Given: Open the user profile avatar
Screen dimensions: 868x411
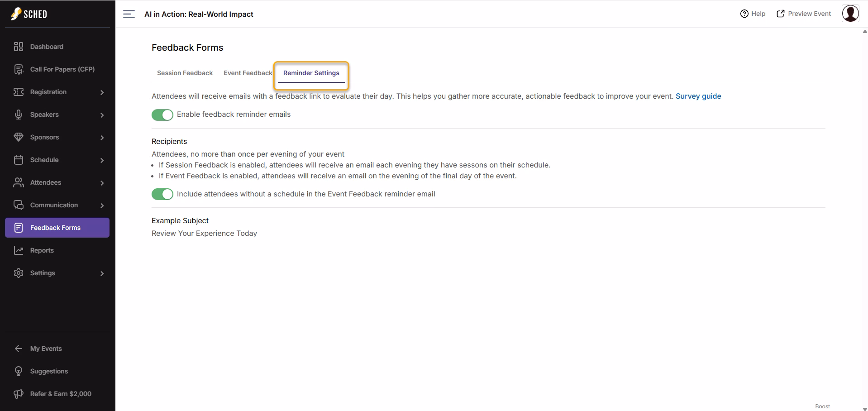Looking at the screenshot, I should point(850,14).
